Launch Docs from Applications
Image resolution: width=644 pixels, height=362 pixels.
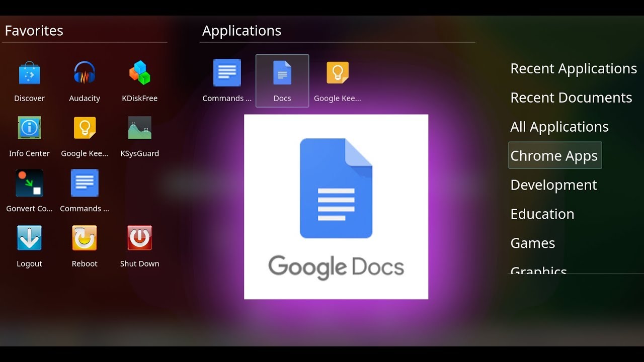pyautogui.click(x=282, y=80)
